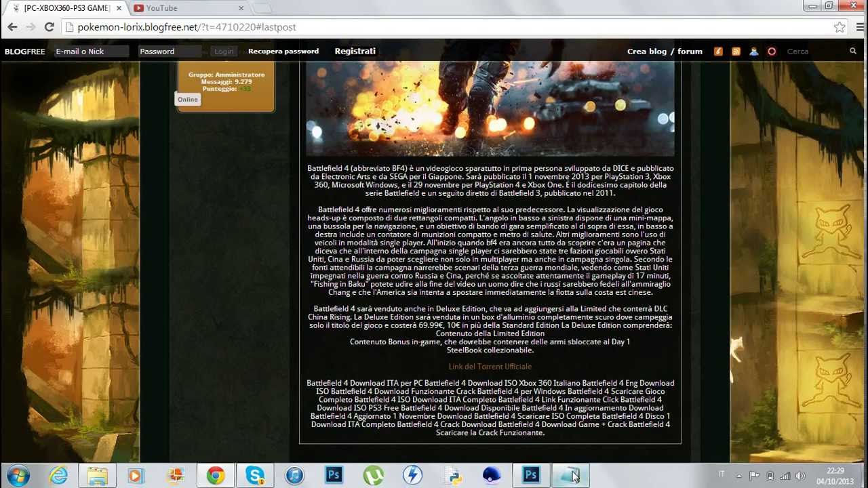Viewport: 868px width, 488px height.
Task: Reload the page with the refresh icon
Action: click(49, 27)
